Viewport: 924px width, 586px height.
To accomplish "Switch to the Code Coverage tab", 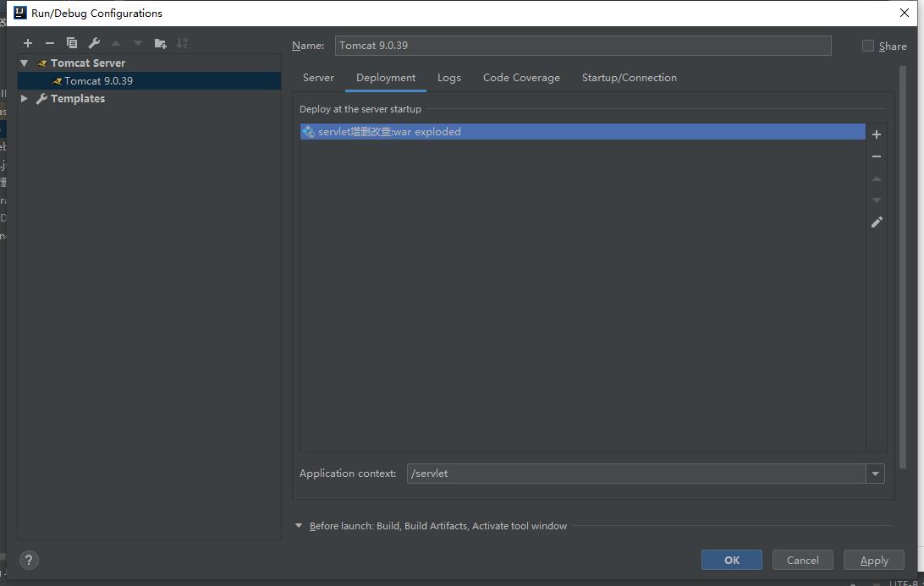I will click(x=521, y=78).
